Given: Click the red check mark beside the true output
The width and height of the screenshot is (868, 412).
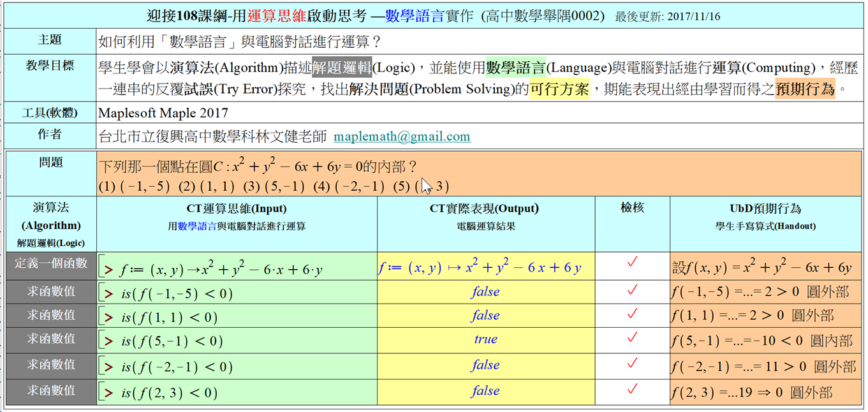Looking at the screenshot, I should [632, 339].
